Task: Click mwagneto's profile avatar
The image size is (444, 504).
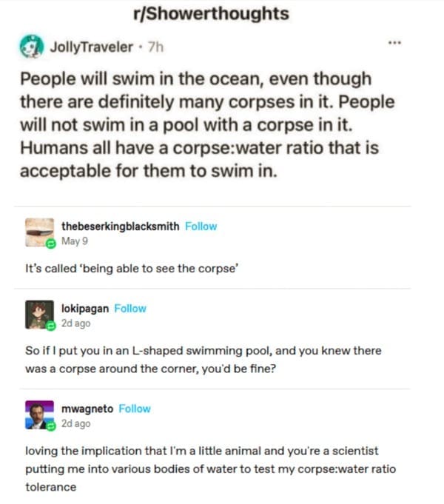Action: [37, 415]
